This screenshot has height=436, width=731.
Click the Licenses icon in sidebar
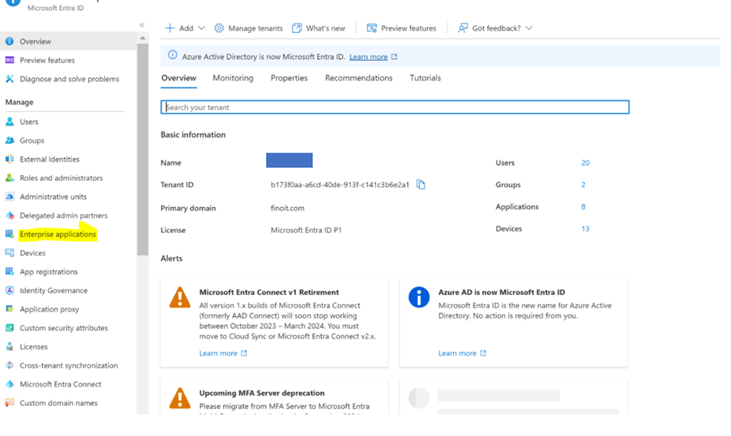point(10,347)
